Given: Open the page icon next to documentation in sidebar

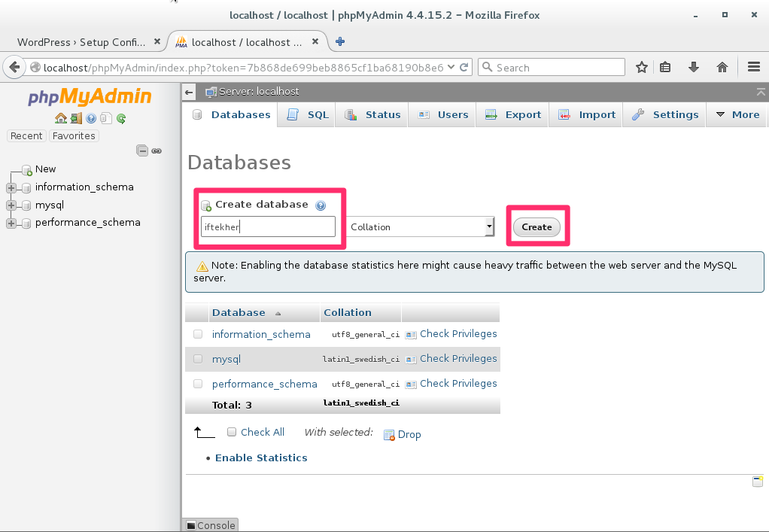Looking at the screenshot, I should point(106,118).
